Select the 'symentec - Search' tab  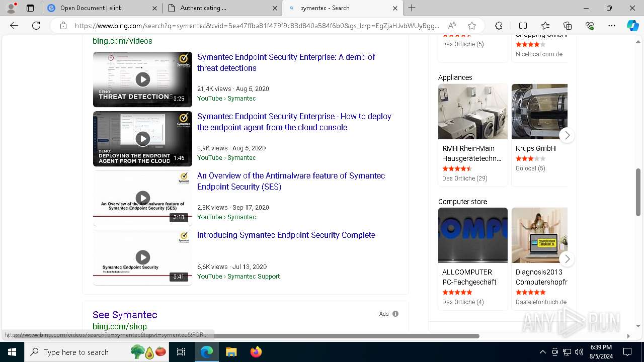342,8
